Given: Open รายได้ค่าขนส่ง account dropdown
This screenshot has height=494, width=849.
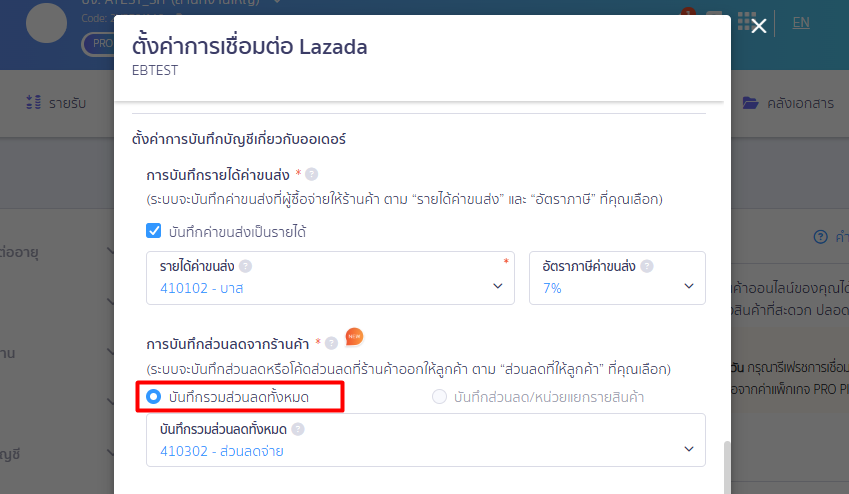Looking at the screenshot, I should pos(330,278).
